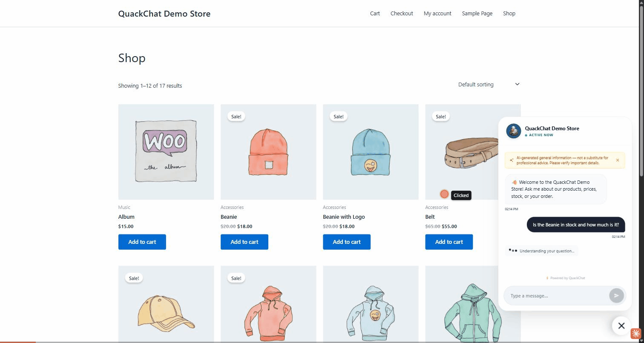Click the QuackChat Demo Store chat avatar
Viewport: 644px width, 343px height.
514,131
